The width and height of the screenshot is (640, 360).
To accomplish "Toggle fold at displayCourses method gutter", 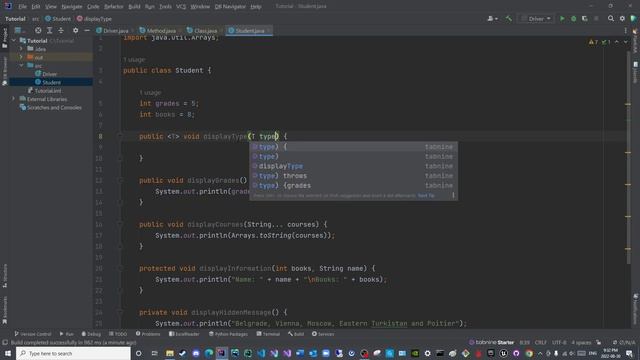I will pos(120,224).
